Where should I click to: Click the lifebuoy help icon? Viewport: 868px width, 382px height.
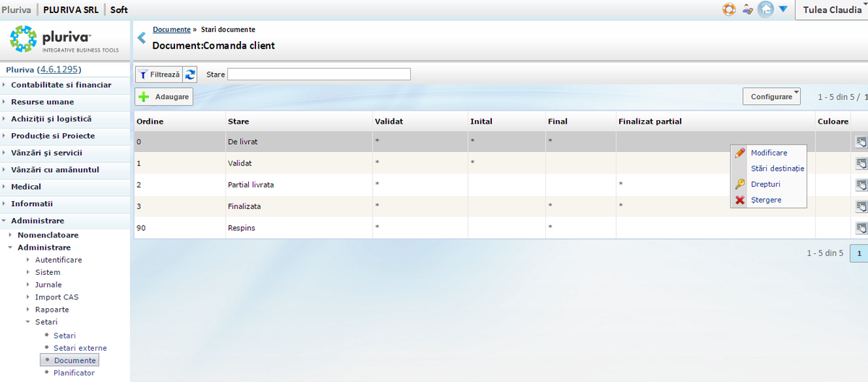click(729, 10)
